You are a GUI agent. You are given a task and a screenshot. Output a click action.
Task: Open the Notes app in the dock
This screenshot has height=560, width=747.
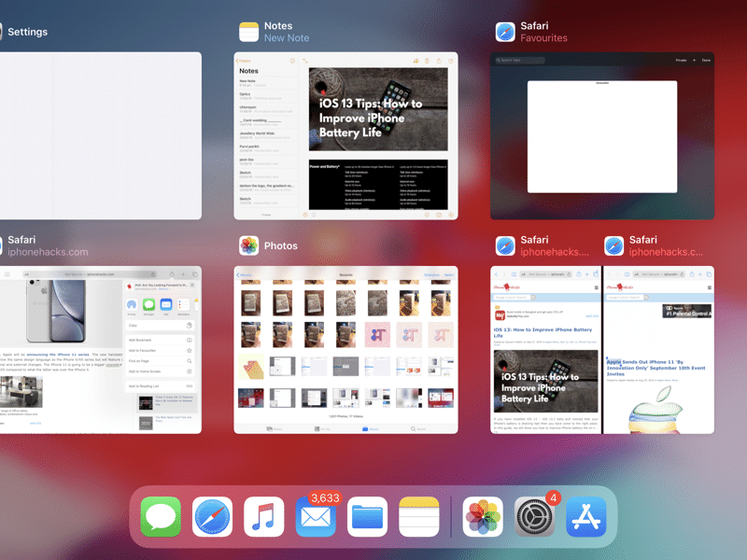pyautogui.click(x=418, y=516)
